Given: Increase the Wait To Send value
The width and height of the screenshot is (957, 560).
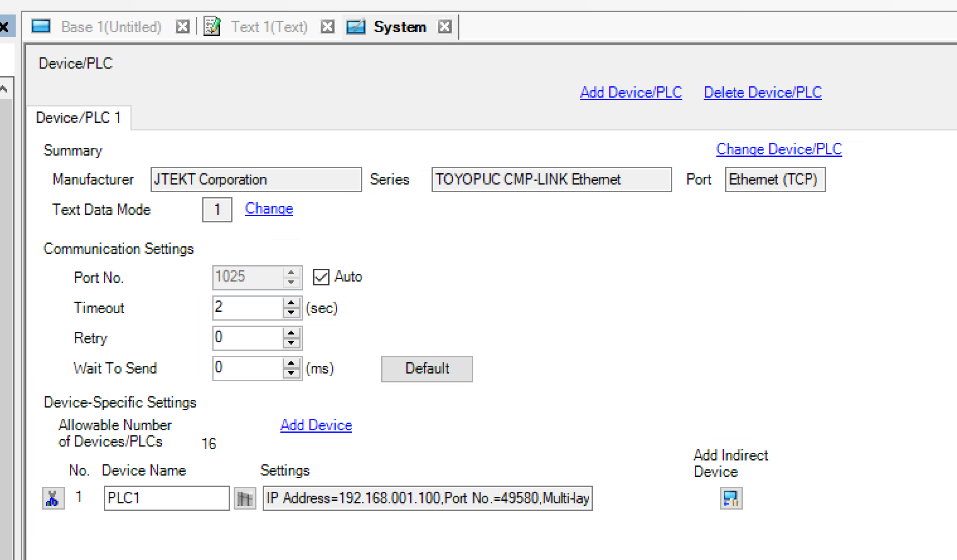Looking at the screenshot, I should [291, 363].
